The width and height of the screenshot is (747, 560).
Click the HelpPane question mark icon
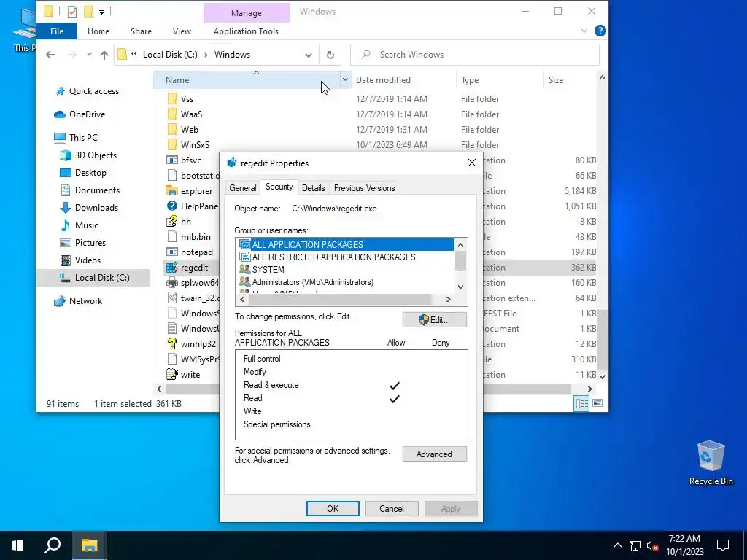[172, 206]
